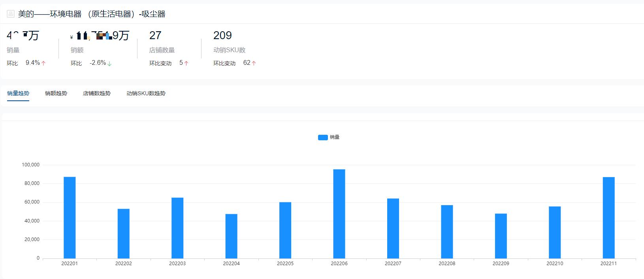Click the 环比 9.4% value

coord(33,63)
